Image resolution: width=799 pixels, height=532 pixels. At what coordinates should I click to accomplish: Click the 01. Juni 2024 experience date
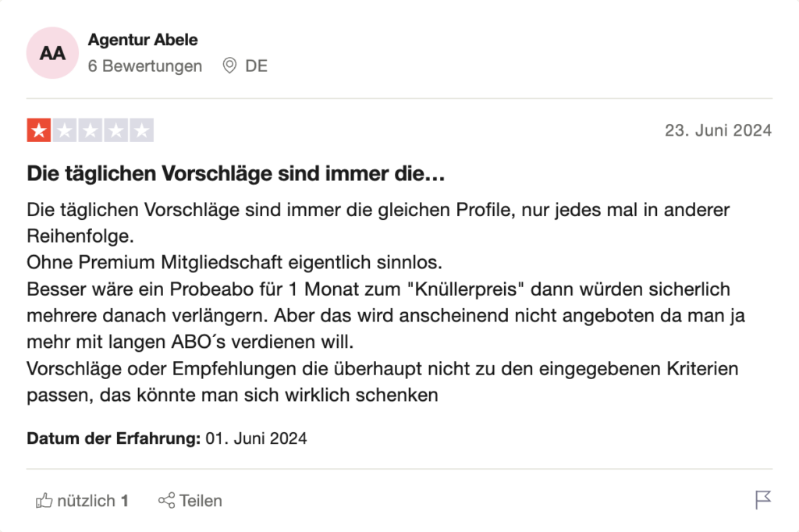pos(256,438)
